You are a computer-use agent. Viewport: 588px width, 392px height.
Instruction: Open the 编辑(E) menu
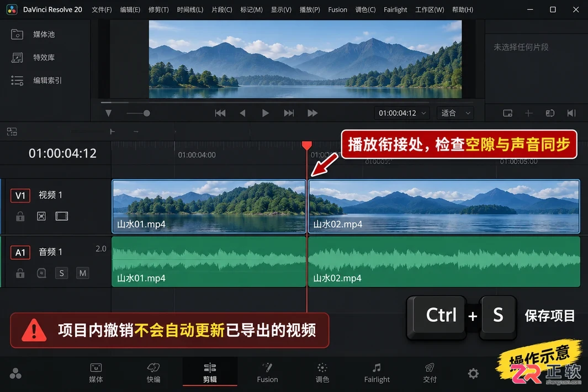tap(130, 10)
